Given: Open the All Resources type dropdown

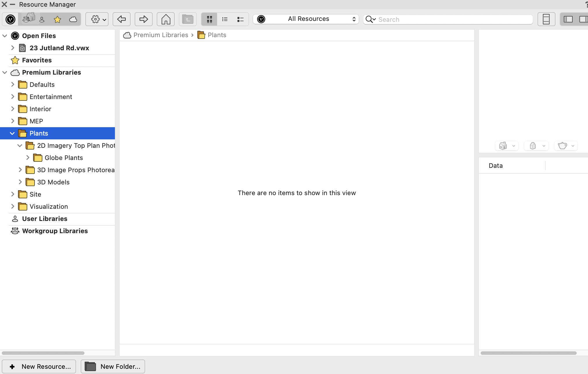Looking at the screenshot, I should point(306,19).
